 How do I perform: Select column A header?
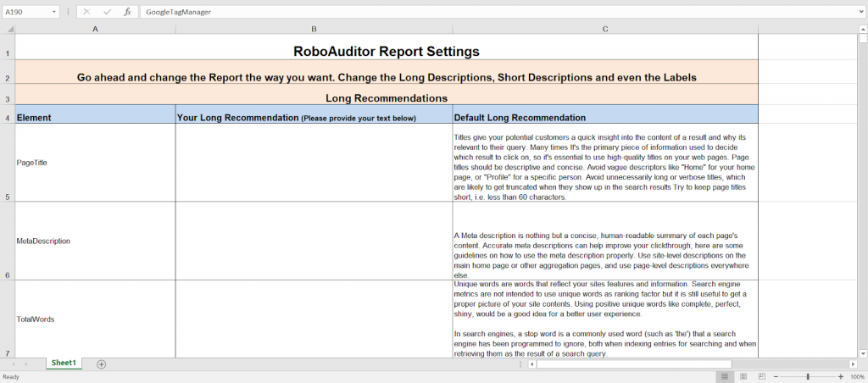95,29
